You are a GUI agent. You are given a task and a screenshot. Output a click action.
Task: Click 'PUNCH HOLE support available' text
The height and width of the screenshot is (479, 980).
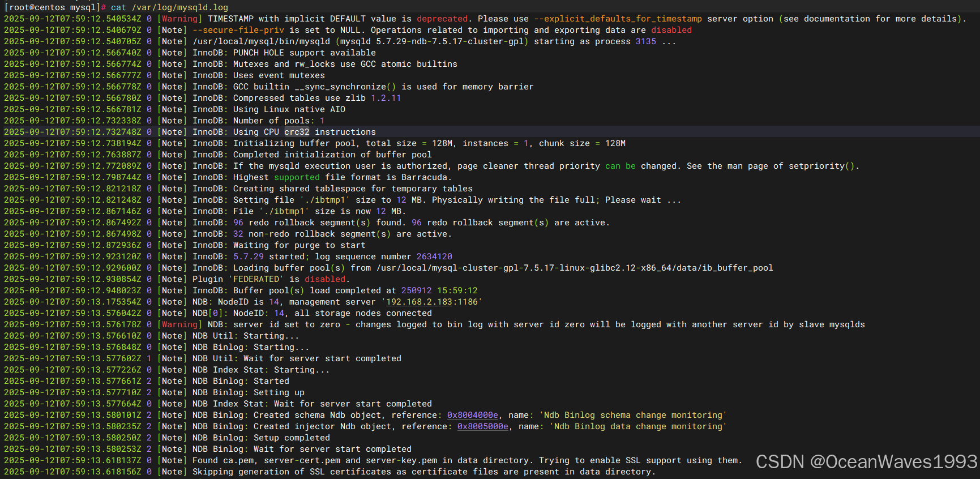pyautogui.click(x=305, y=53)
